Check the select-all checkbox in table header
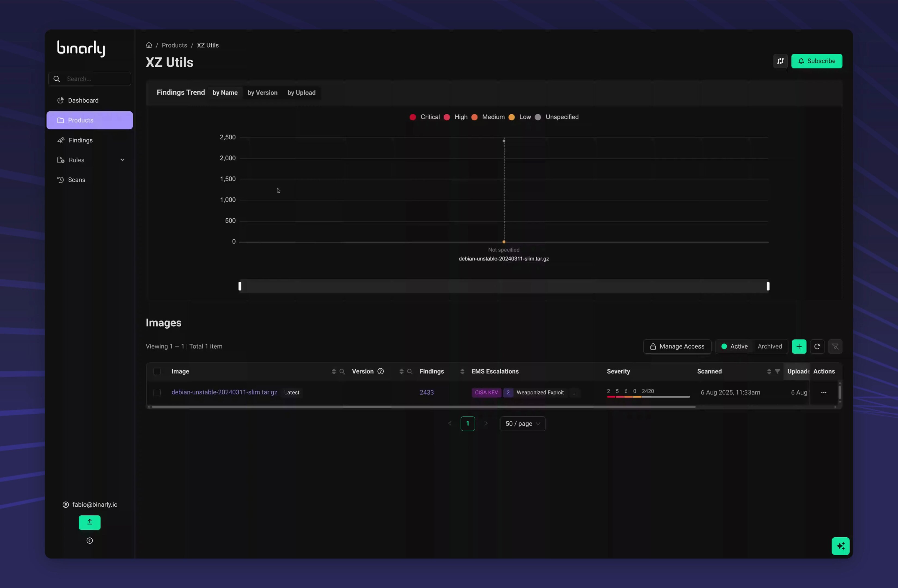The image size is (898, 588). click(x=157, y=371)
